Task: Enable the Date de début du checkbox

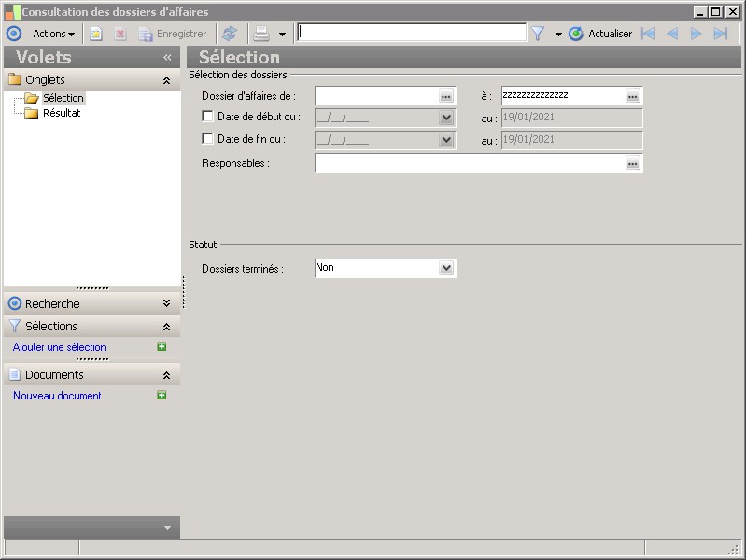Action: (207, 116)
